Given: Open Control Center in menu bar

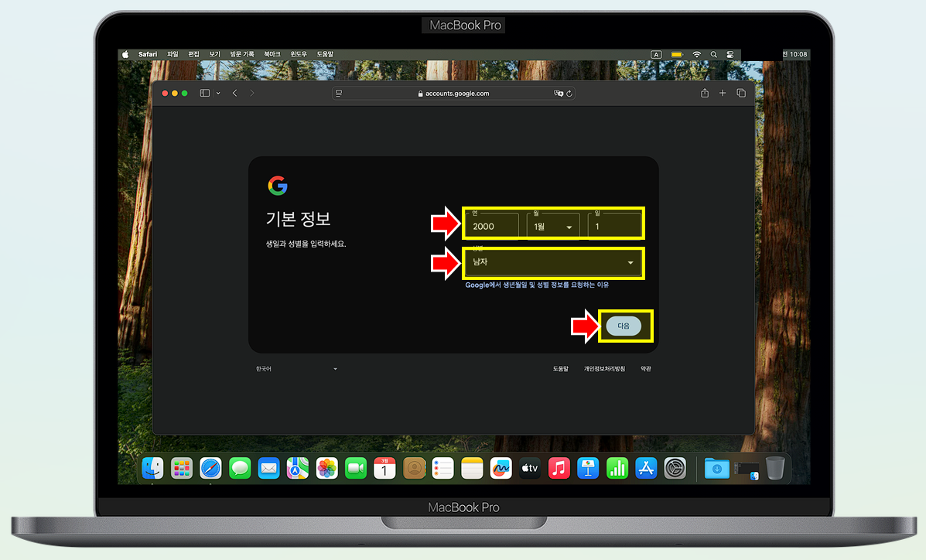Looking at the screenshot, I should point(730,54).
